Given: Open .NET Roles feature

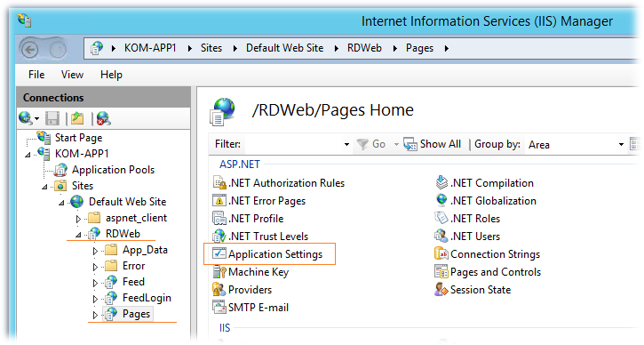Looking at the screenshot, I should click(467, 219).
